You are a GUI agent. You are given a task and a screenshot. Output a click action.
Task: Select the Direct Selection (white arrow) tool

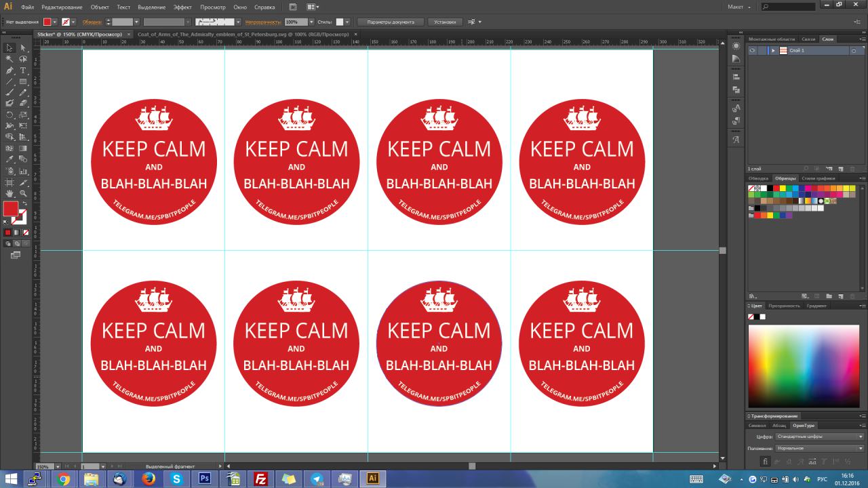22,48
